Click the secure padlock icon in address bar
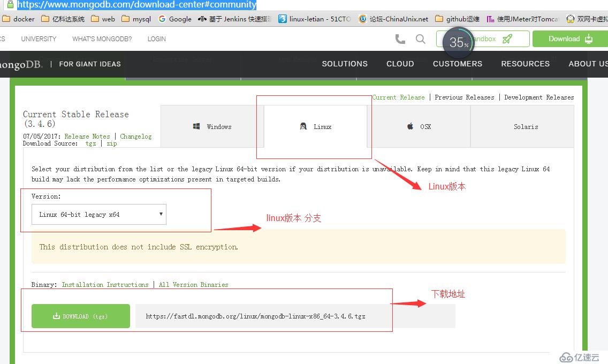The image size is (608, 364). 11,4
